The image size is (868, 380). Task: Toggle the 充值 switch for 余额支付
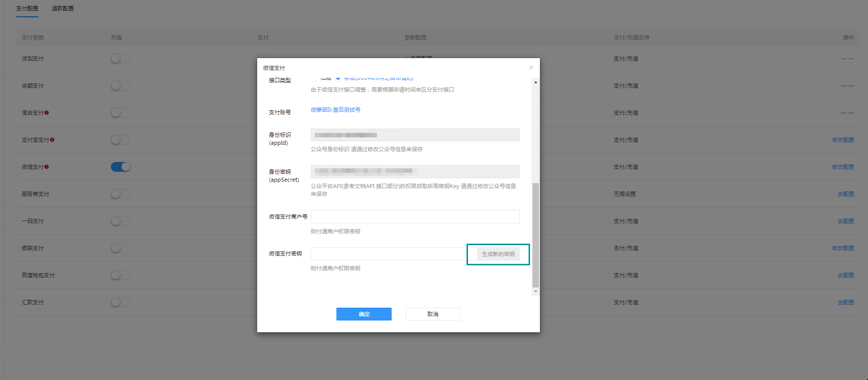(120, 86)
